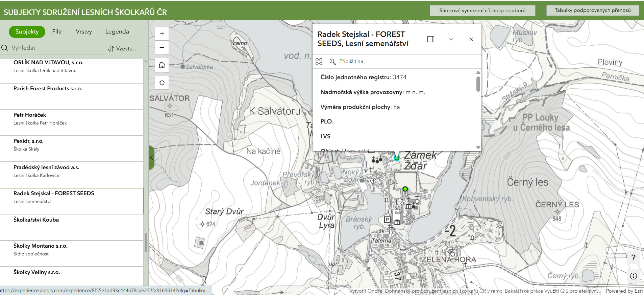Click the help question mark icon
Screen dimensions: 644x295
pyautogui.click(x=633, y=257)
